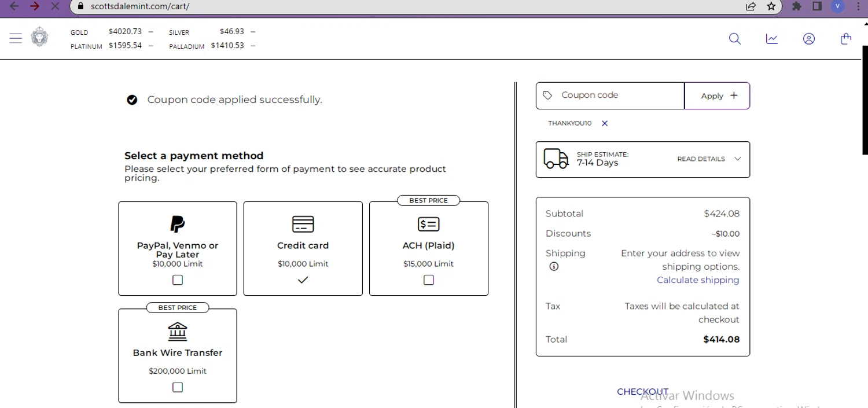Click the credit card icon
Viewport: 868px width, 408px height.
pyautogui.click(x=303, y=224)
